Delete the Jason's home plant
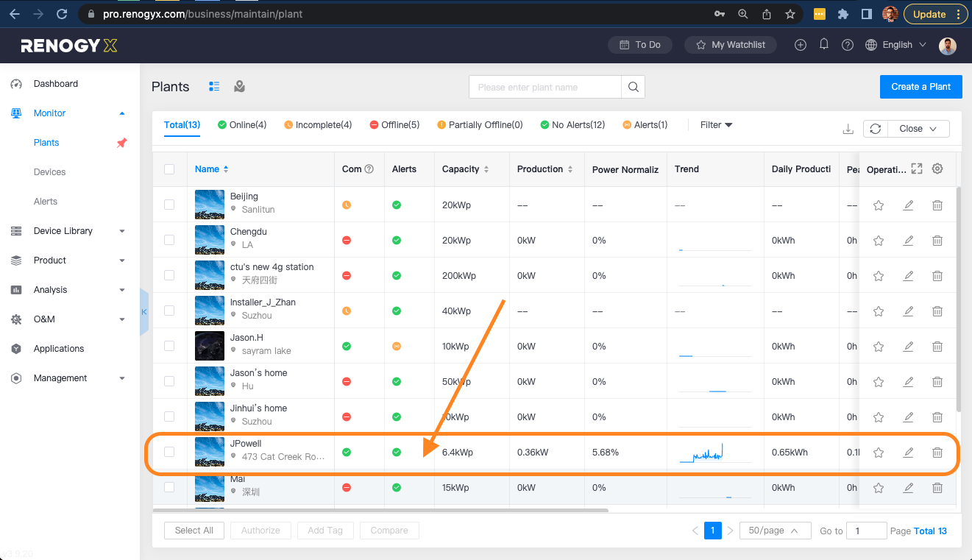This screenshot has height=560, width=972. coord(937,382)
